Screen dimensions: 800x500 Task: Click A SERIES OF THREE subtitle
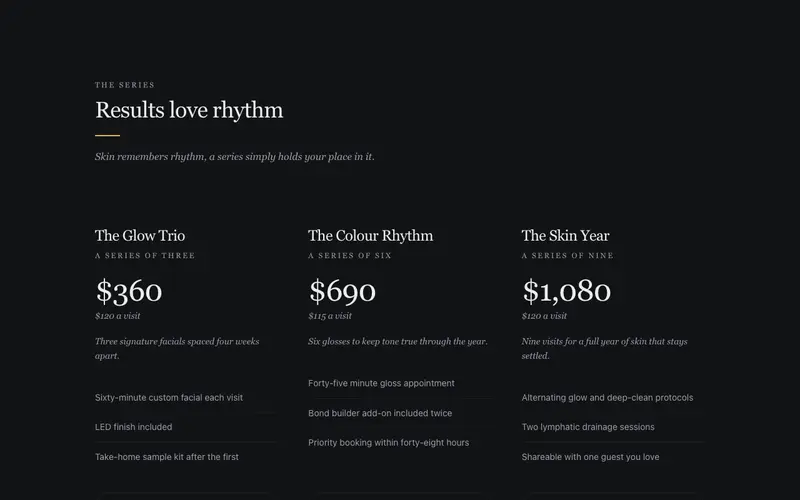pyautogui.click(x=145, y=255)
